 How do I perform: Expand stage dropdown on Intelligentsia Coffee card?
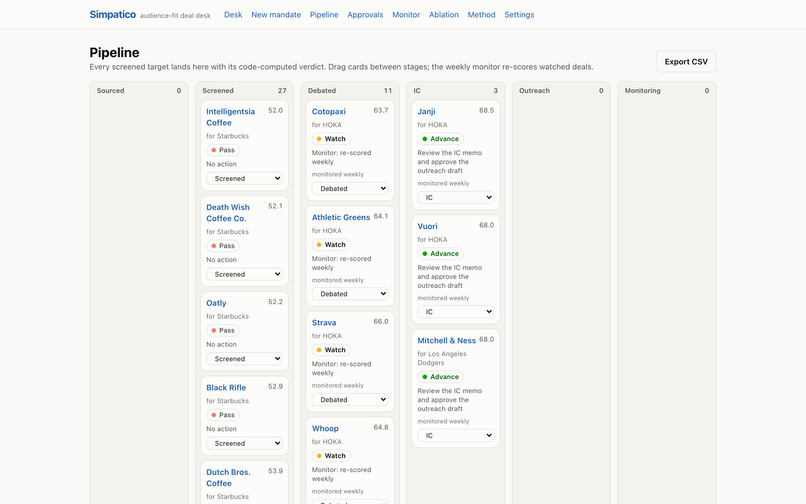[245, 178]
